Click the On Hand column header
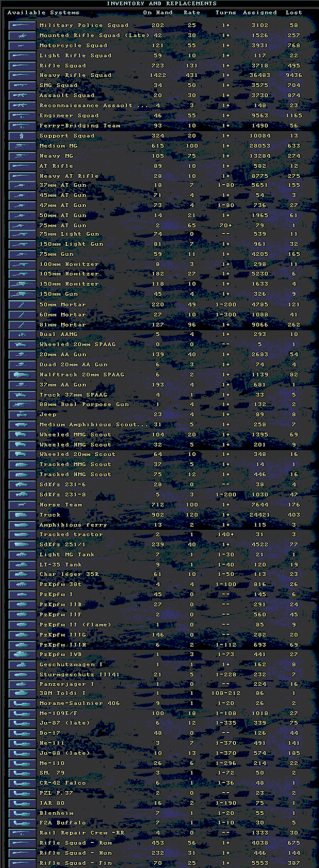The height and width of the screenshot is (868, 319). (157, 13)
